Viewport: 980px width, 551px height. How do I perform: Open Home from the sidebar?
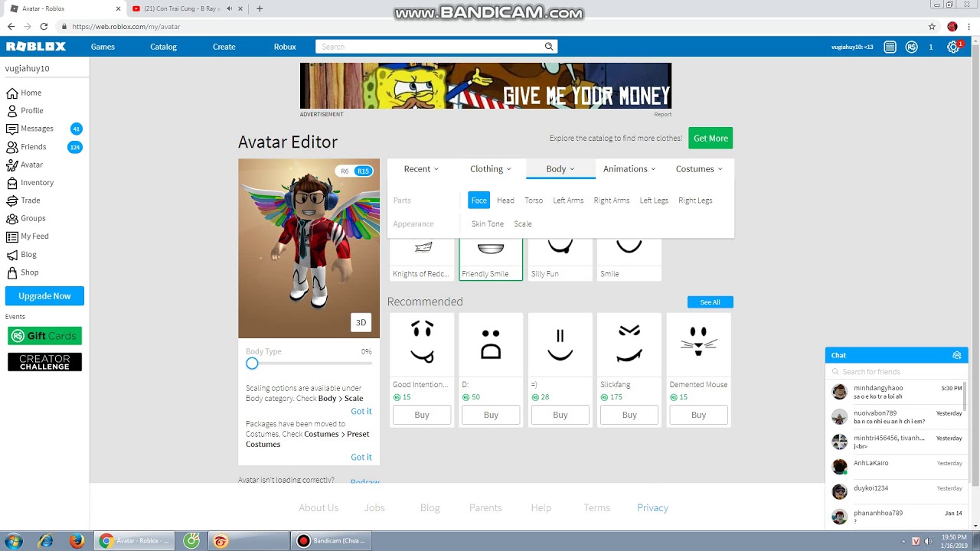click(24, 93)
